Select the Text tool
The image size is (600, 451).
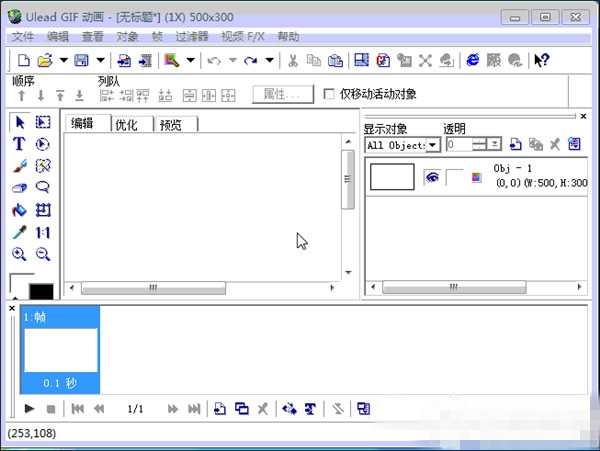pyautogui.click(x=19, y=144)
